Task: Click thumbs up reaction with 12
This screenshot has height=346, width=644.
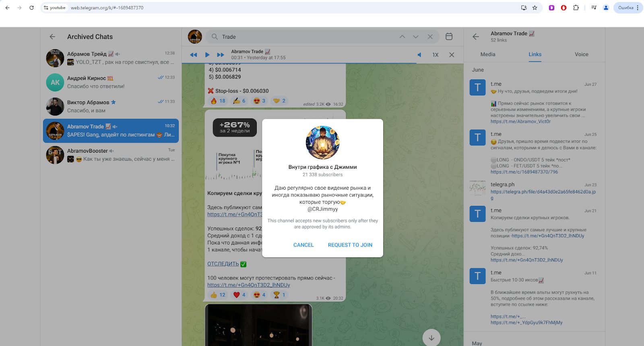Action: coord(218,295)
